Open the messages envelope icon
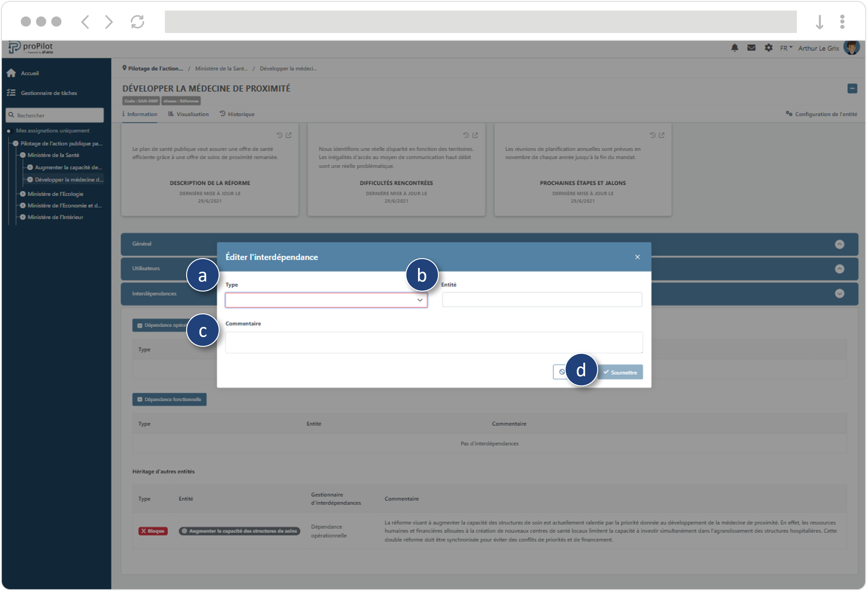The width and height of the screenshot is (868, 592). click(x=751, y=48)
